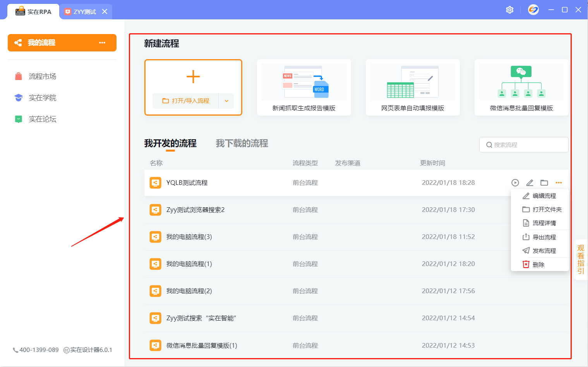Viewport: 588px width, 367px height.
Task: Open the more options dots beside 我的流程
Action: pos(102,43)
